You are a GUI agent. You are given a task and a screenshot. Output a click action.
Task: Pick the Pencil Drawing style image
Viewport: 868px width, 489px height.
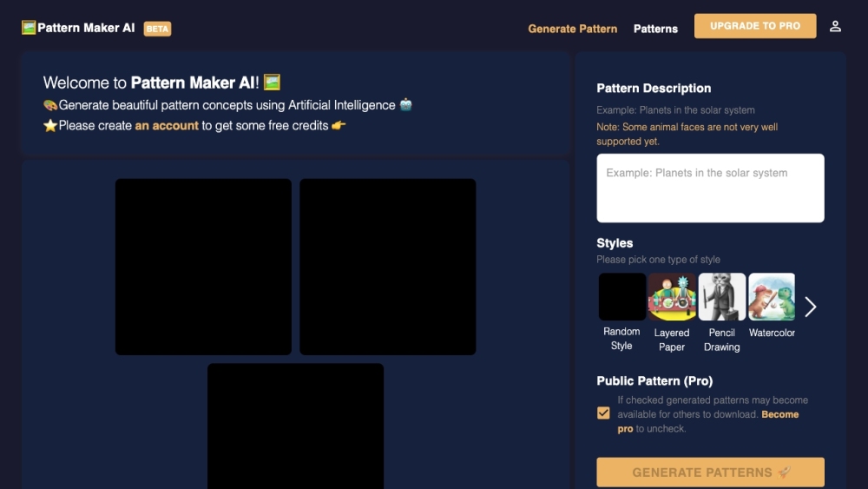(722, 297)
